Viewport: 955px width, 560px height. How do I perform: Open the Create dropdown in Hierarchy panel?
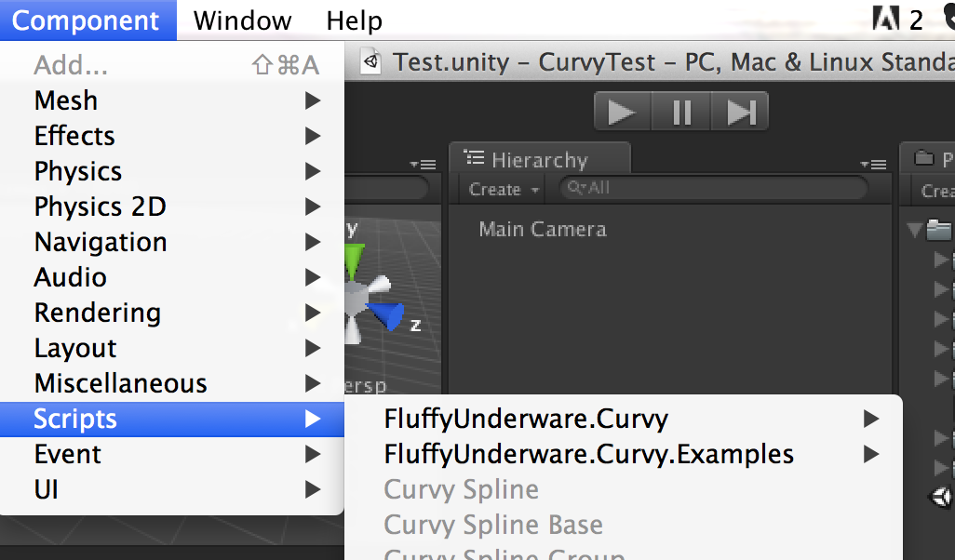(503, 190)
